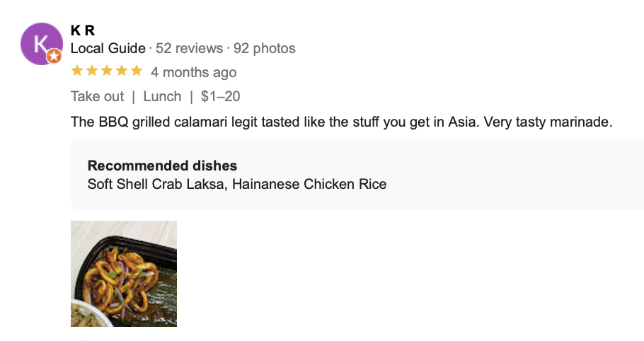The height and width of the screenshot is (341, 644).
Task: Click the 4 months ago timestamp
Action: (194, 72)
